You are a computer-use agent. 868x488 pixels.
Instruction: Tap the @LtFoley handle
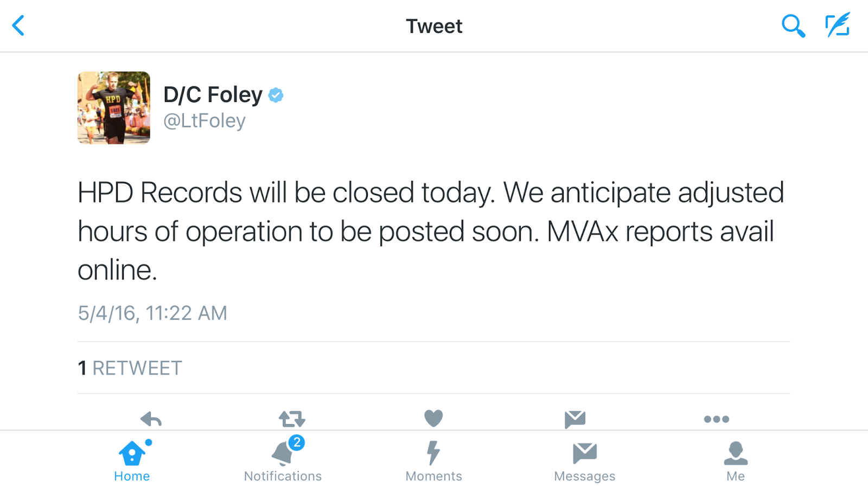205,120
